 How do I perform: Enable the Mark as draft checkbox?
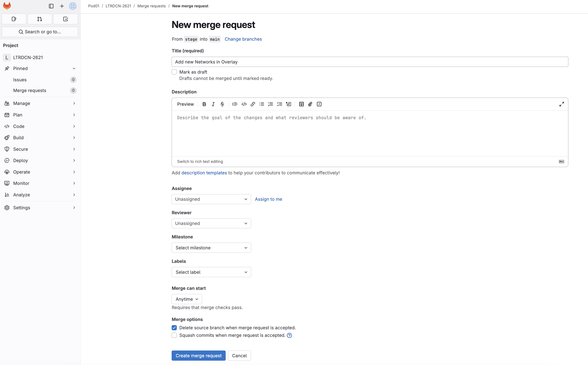click(174, 72)
